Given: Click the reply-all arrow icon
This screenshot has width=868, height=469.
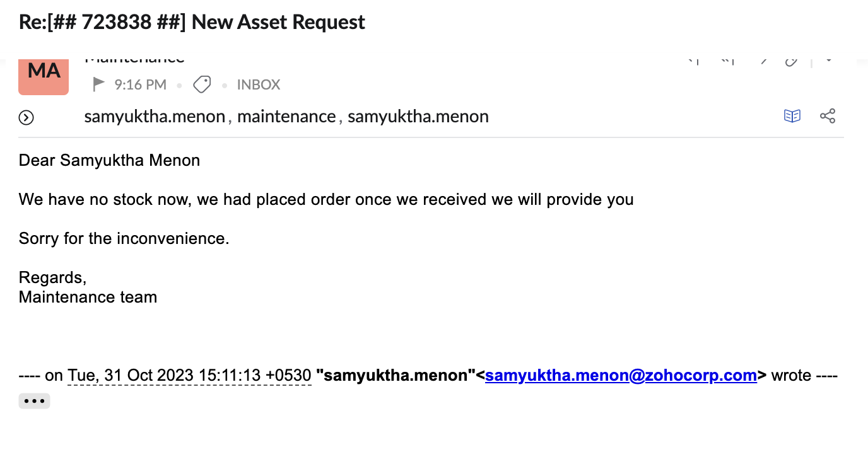Looking at the screenshot, I should (x=727, y=61).
